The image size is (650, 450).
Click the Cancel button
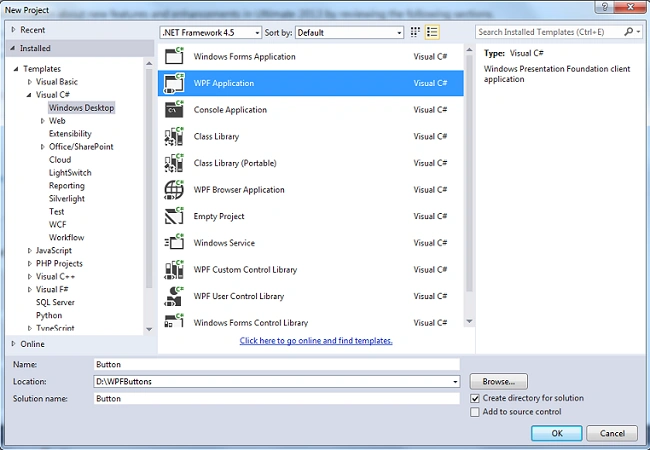pyautogui.click(x=612, y=433)
